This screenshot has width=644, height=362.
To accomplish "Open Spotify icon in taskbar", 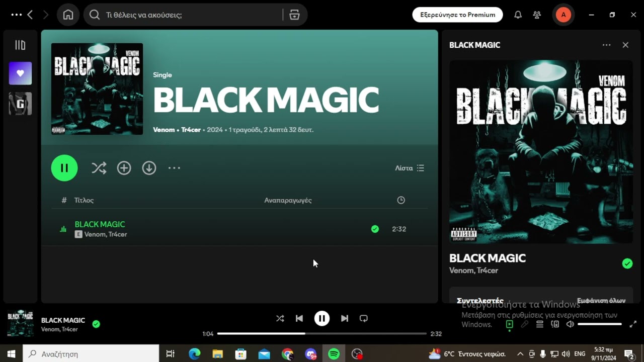I will [x=334, y=353].
